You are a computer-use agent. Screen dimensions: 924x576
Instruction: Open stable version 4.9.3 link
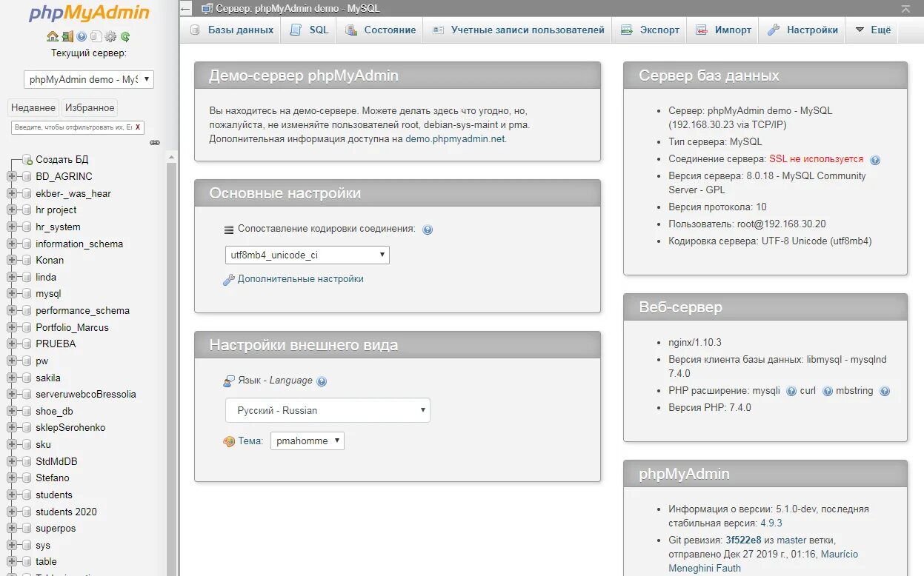click(771, 523)
